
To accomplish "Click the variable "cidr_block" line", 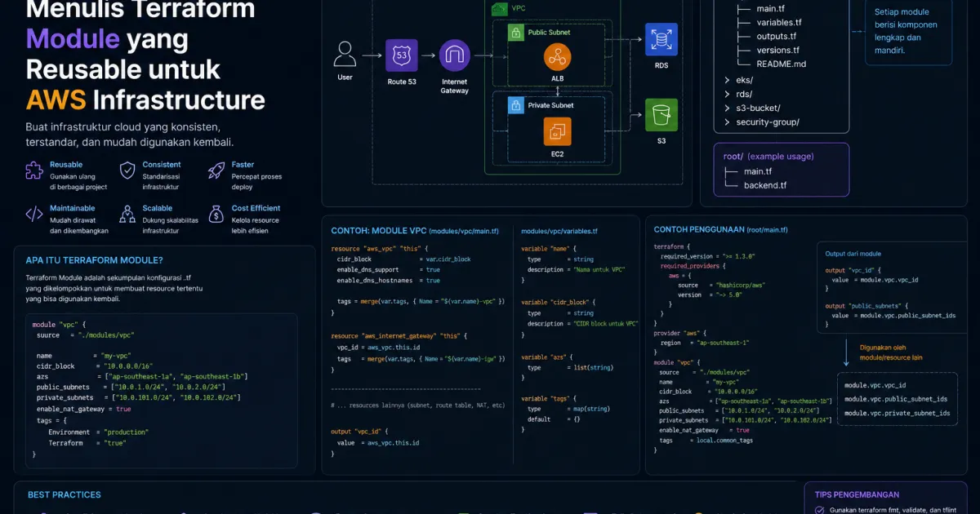I will click(x=557, y=302).
